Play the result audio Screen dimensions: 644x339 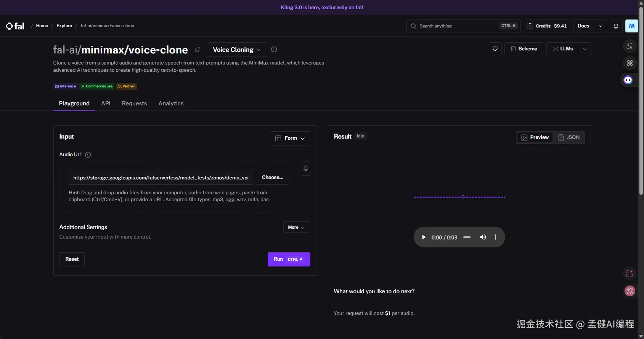pos(424,237)
